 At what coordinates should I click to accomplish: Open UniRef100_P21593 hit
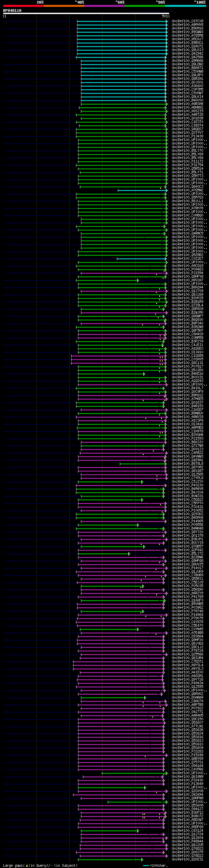pyautogui.click(x=187, y=438)
